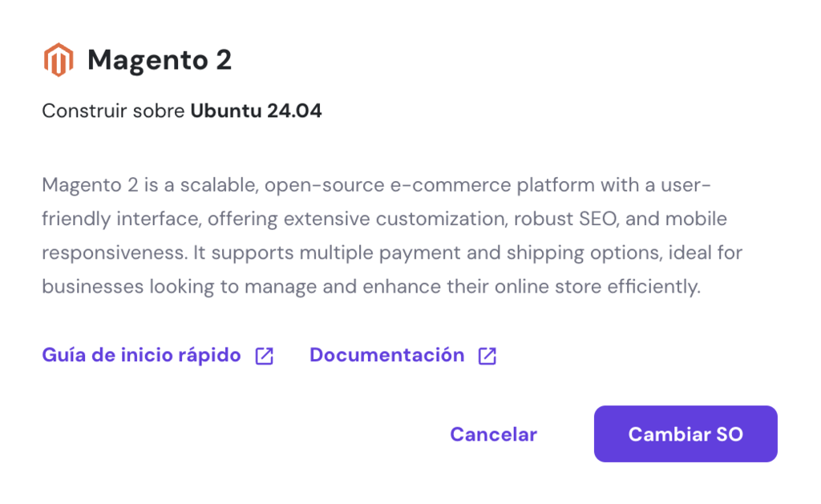Click the Magento 2 heading text
Screen dimensions: 821x504
coord(160,58)
